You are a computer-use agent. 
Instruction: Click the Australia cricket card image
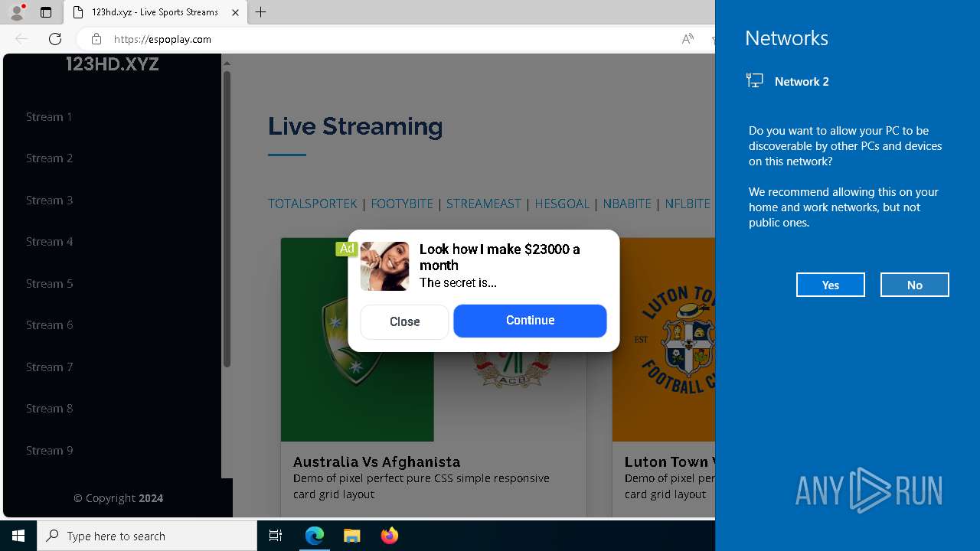coord(357,390)
